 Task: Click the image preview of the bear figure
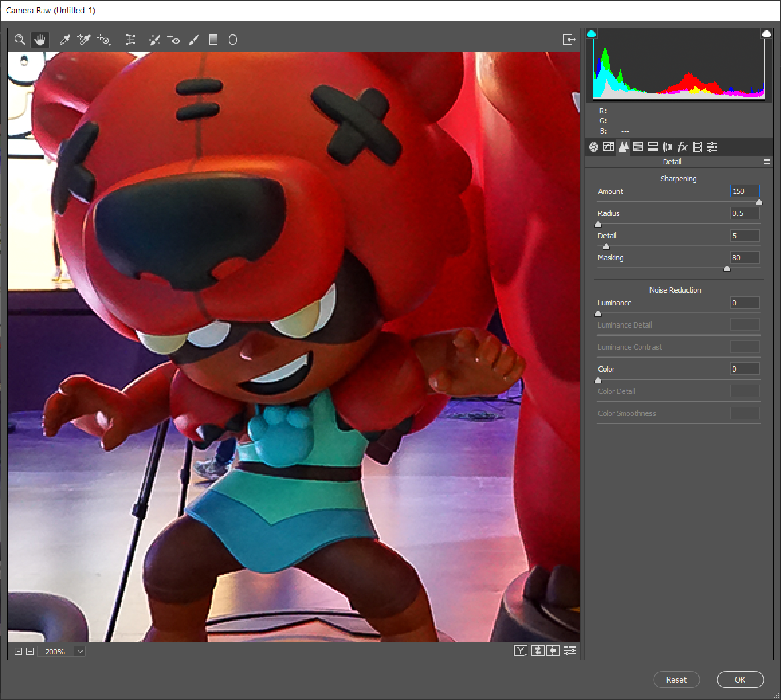[294, 346]
